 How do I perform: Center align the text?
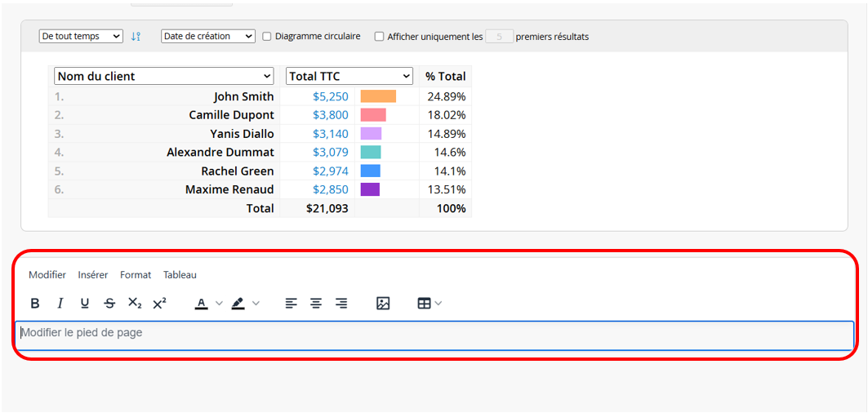(316, 304)
